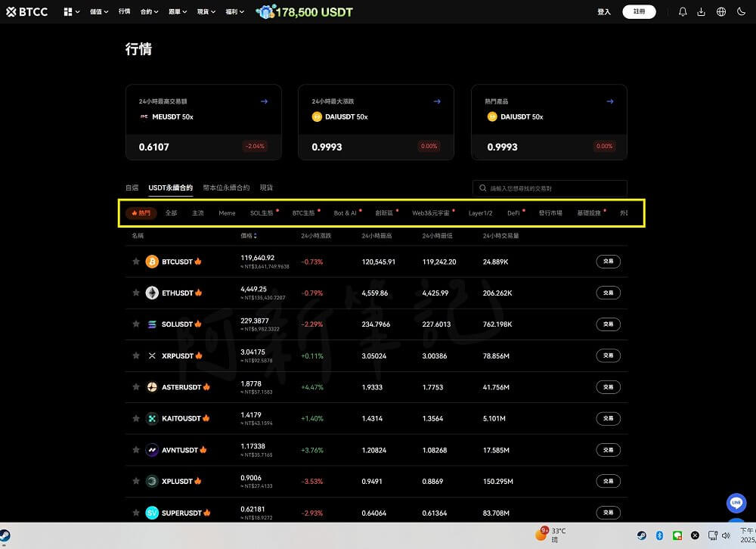Click the Solana coin icon
This screenshot has width=756, height=549.
point(152,324)
